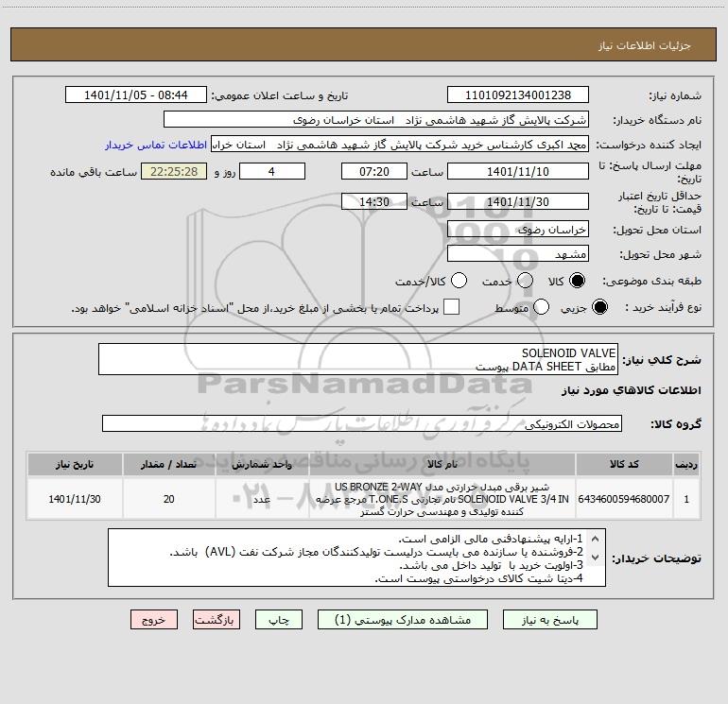Click the پاسخ به نیاز button

point(549,620)
